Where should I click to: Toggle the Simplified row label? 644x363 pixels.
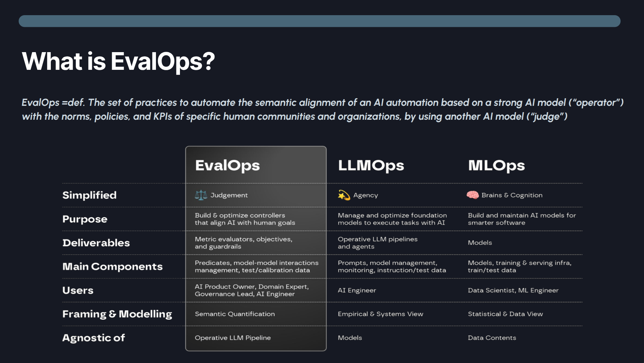click(x=90, y=195)
